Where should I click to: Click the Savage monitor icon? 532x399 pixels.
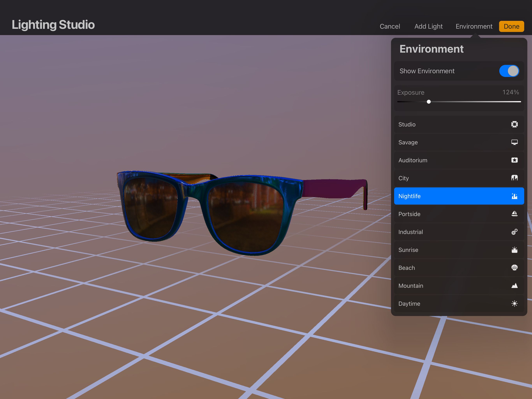tap(514, 142)
